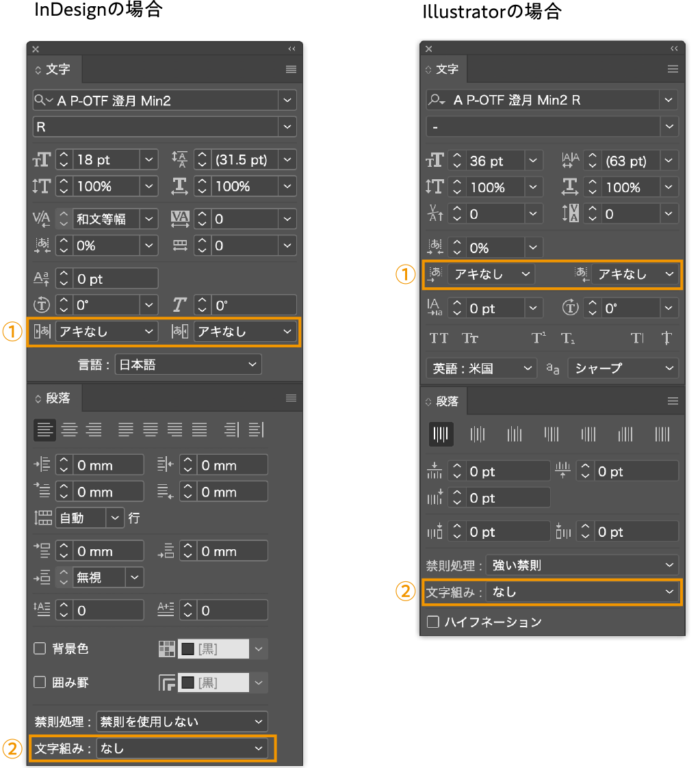Image resolution: width=700 pixels, height=768 pixels.
Task: Select the 段落 tab in InDesign panel
Action: tap(54, 398)
